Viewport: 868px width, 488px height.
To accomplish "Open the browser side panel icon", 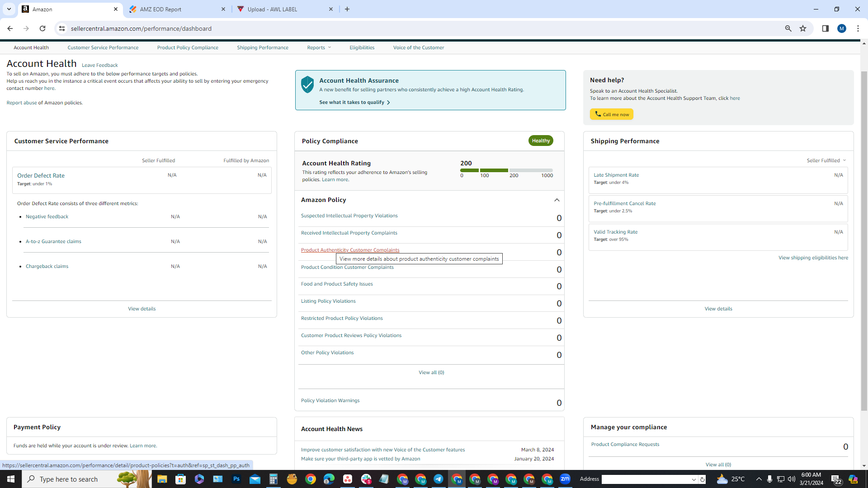I will point(825,28).
